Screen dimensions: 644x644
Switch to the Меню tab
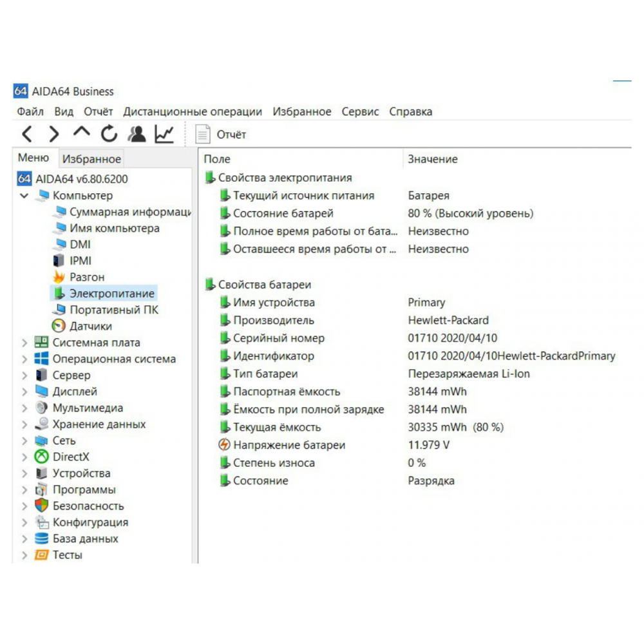pos(33,158)
